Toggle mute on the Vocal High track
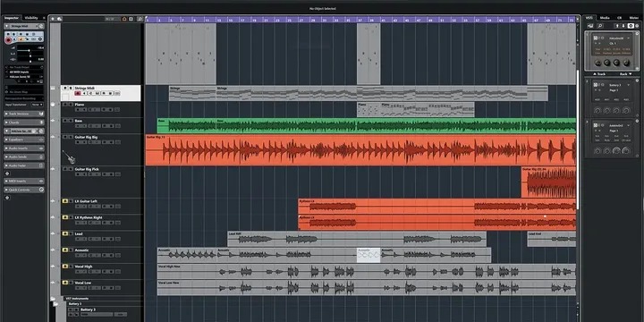Screen dimensions: 644x322 point(65,267)
